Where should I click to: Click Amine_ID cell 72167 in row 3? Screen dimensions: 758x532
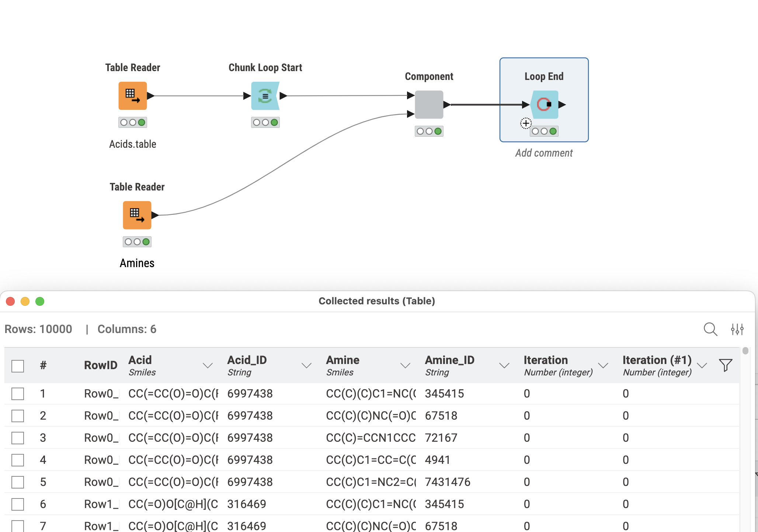pos(441,438)
